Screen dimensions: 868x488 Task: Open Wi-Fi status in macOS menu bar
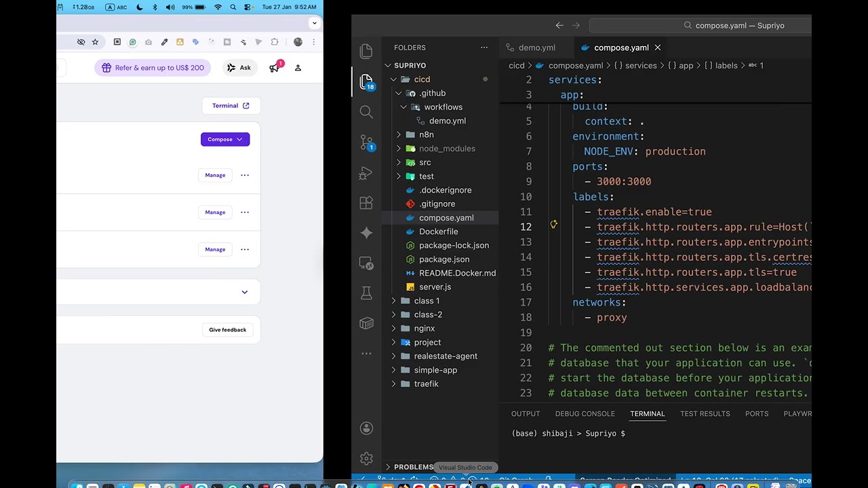coord(218,7)
